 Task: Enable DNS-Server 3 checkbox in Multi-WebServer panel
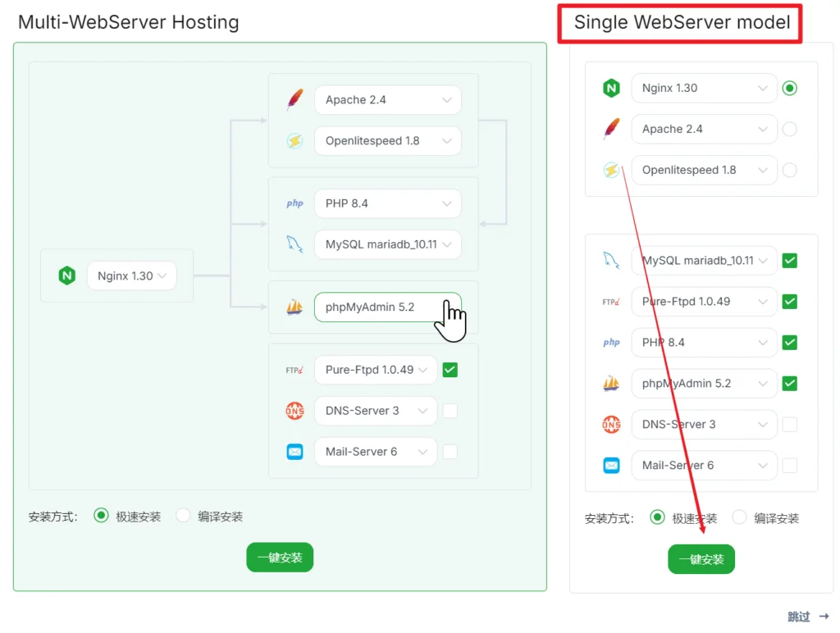[450, 411]
